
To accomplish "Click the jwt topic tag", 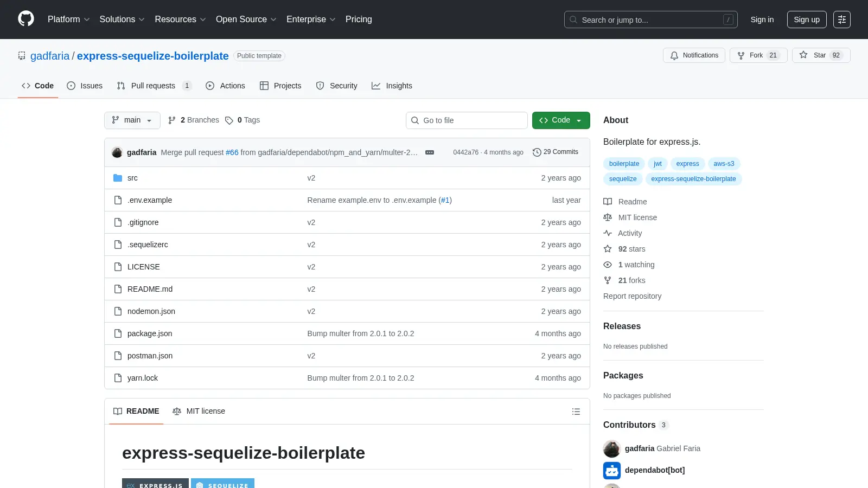I will click(658, 164).
